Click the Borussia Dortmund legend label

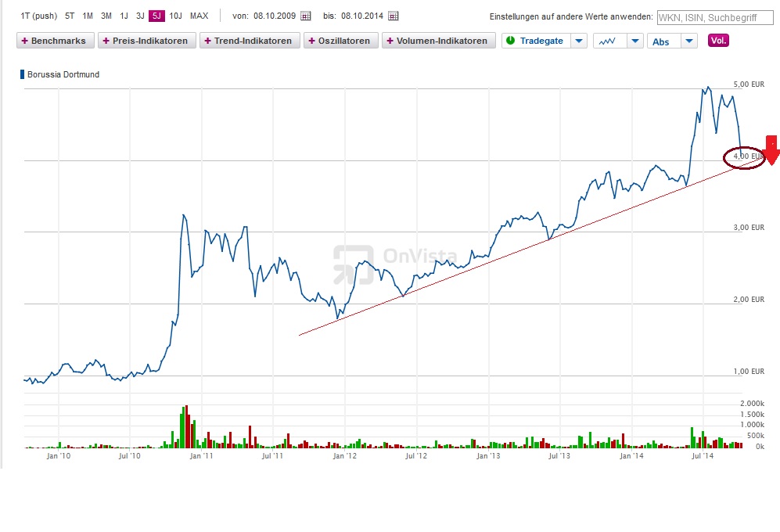pos(63,74)
